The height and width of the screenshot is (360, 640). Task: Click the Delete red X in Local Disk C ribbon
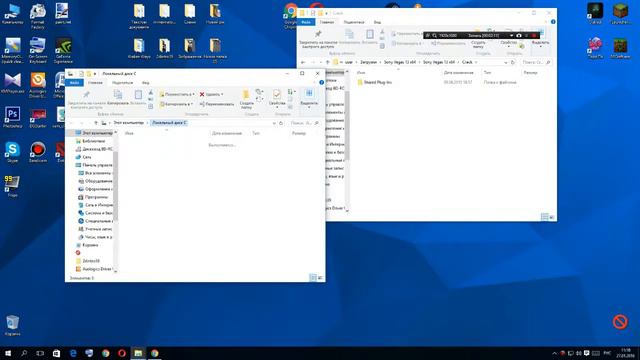[x=202, y=94]
